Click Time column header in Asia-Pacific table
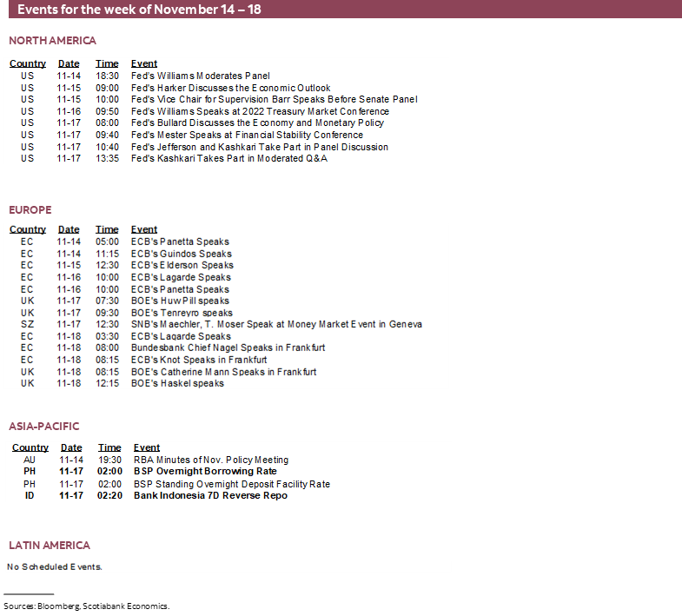 tap(109, 447)
